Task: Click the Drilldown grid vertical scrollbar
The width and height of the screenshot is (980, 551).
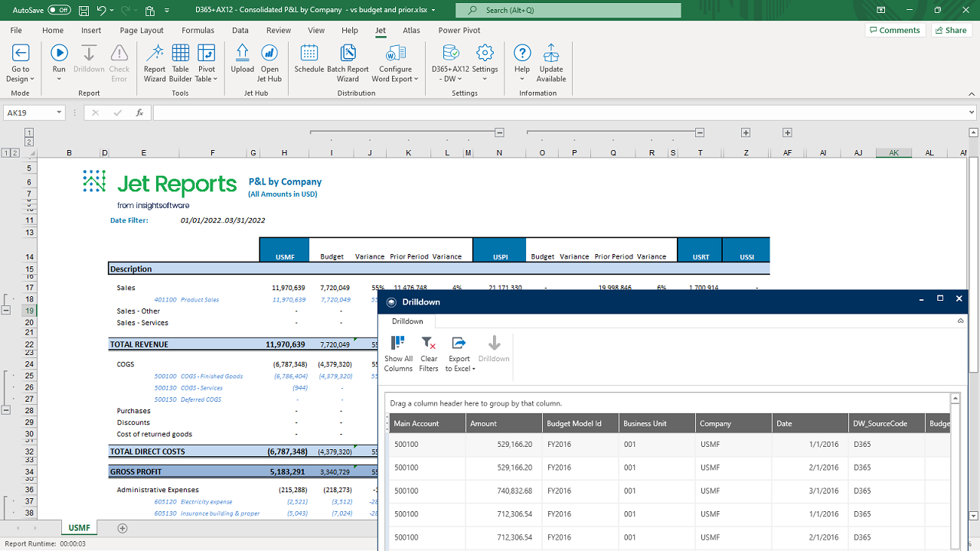Action: (955, 471)
